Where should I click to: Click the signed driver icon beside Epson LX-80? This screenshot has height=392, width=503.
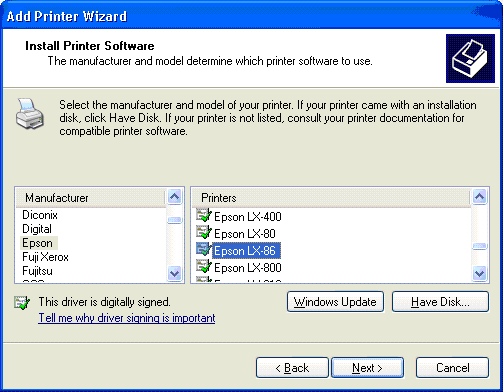point(204,232)
